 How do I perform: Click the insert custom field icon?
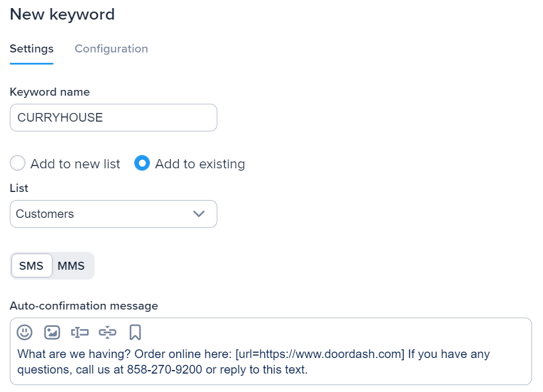click(80, 332)
